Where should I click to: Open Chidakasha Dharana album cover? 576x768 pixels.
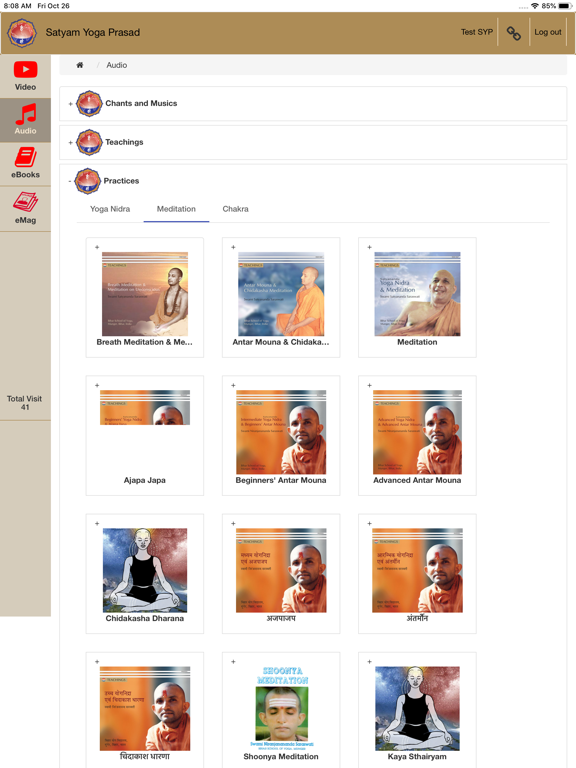(x=145, y=570)
